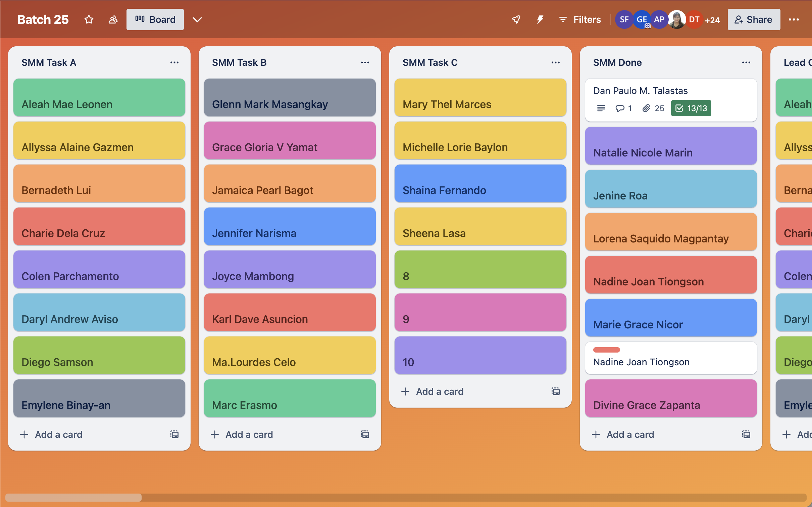Open the Natalie Nicole Marin card
Viewport: 812px width, 507px height.
coord(671,146)
